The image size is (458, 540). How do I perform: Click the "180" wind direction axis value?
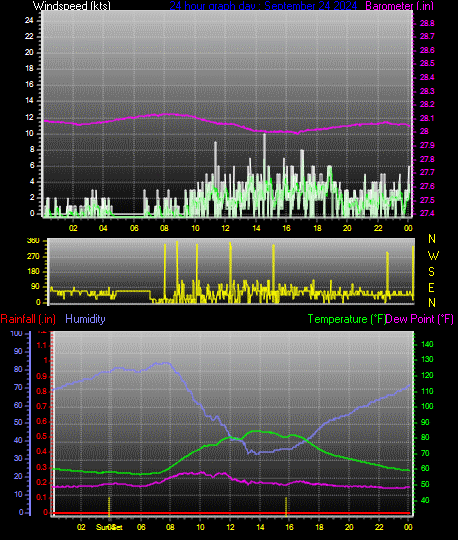[33, 271]
